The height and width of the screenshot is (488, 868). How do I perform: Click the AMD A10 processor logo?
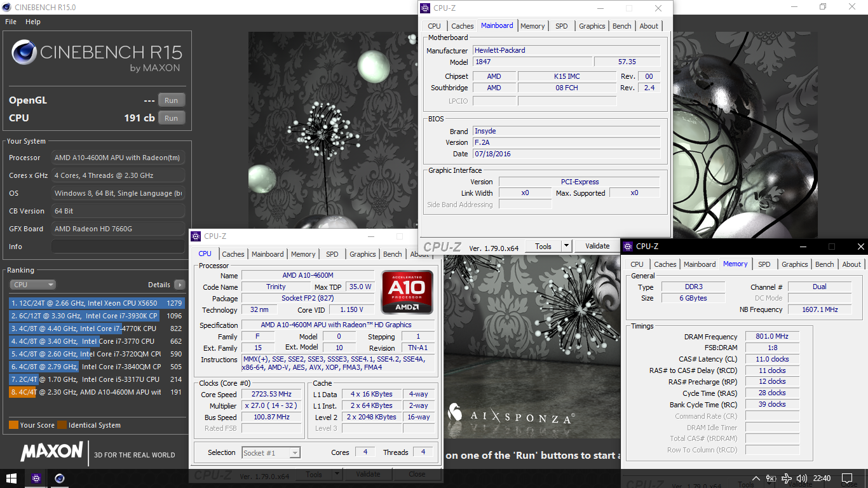coord(407,292)
